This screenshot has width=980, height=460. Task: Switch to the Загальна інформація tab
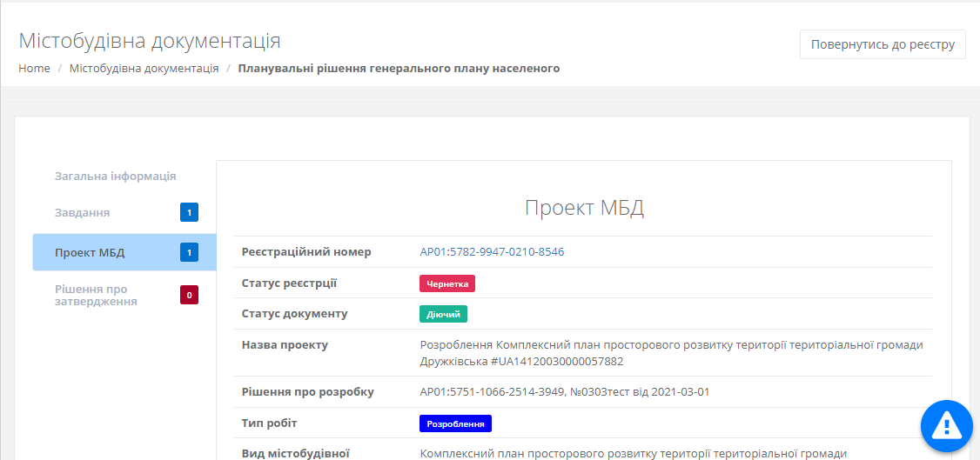tap(115, 176)
